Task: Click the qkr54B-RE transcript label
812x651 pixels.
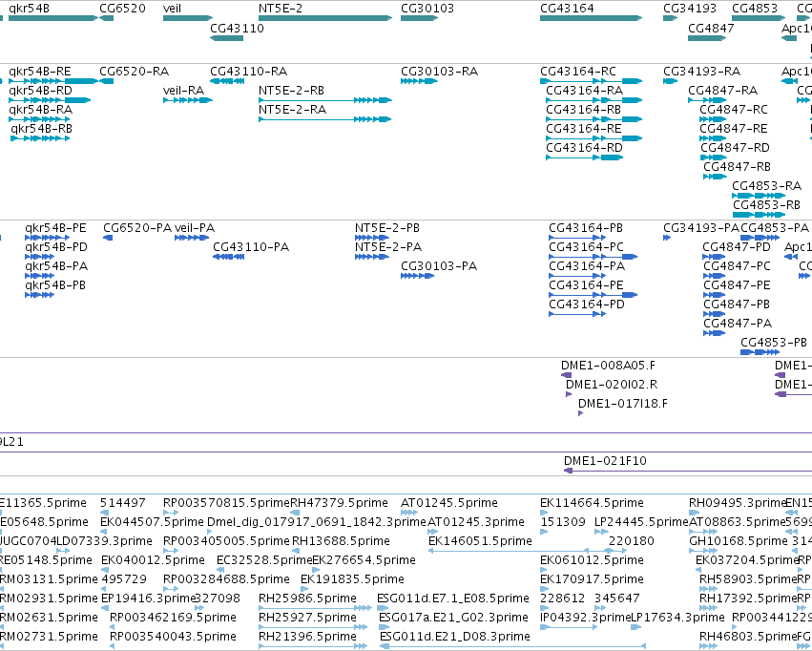Action: tap(40, 72)
